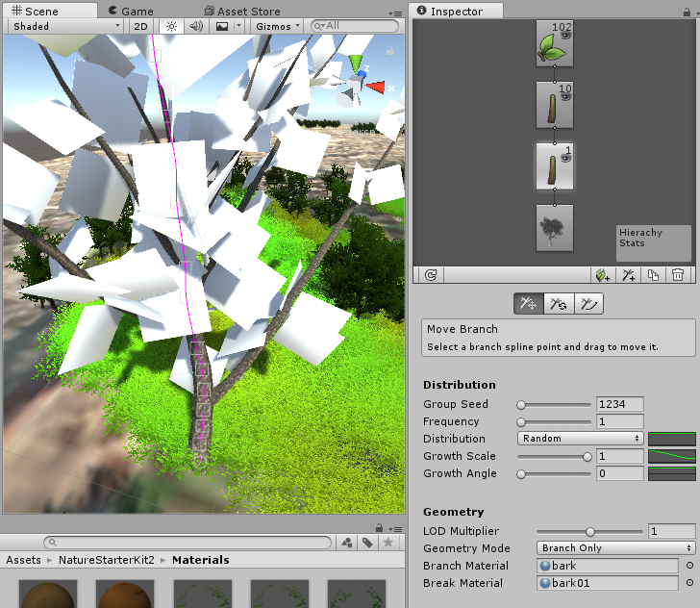Open the Gizmos dropdown
Image resolution: width=700 pixels, height=608 pixels.
[278, 26]
